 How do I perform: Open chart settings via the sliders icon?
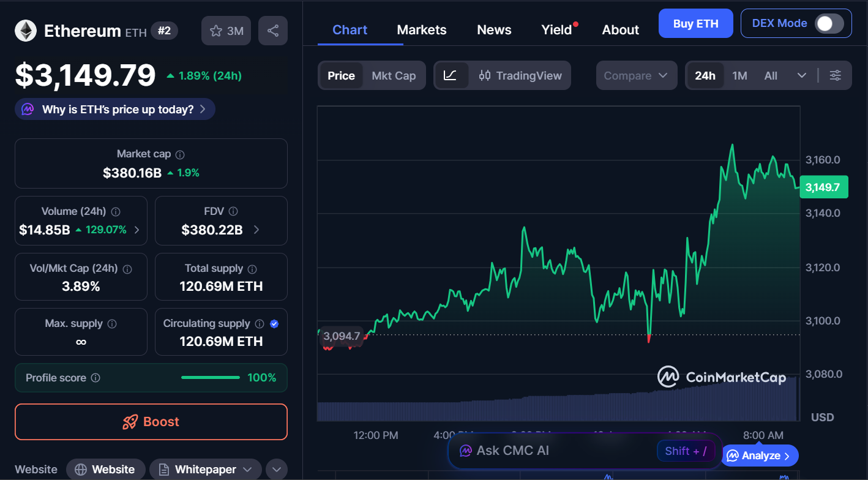coord(835,75)
